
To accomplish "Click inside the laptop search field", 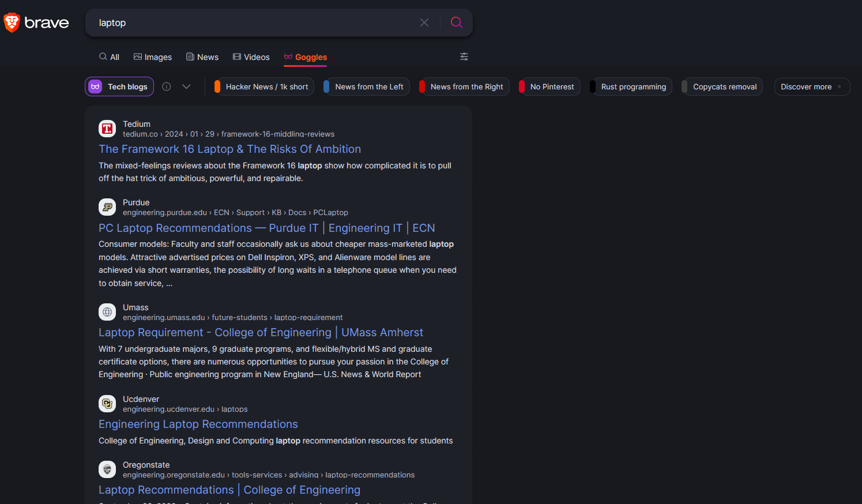I will [x=254, y=22].
